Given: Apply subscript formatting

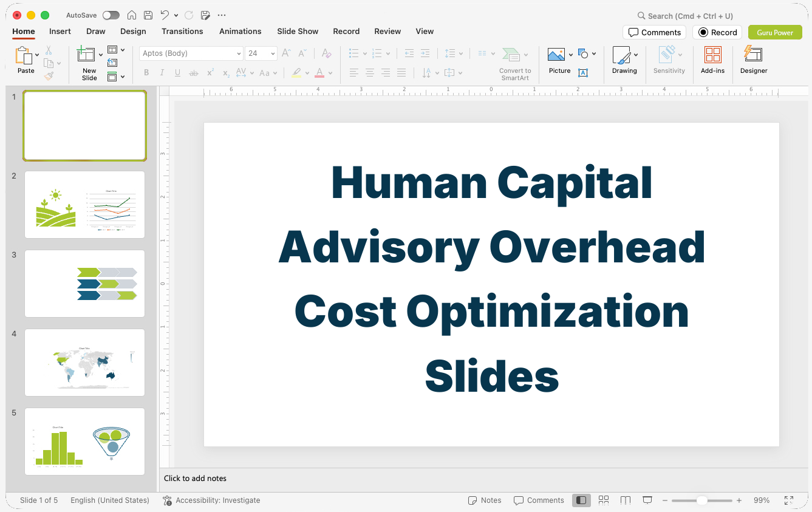Looking at the screenshot, I should pos(226,73).
